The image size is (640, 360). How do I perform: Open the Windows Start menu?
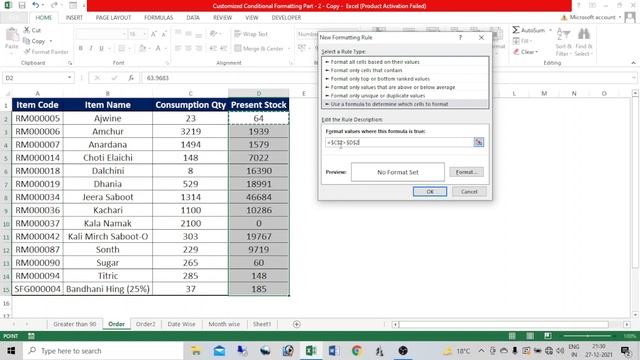[11, 351]
